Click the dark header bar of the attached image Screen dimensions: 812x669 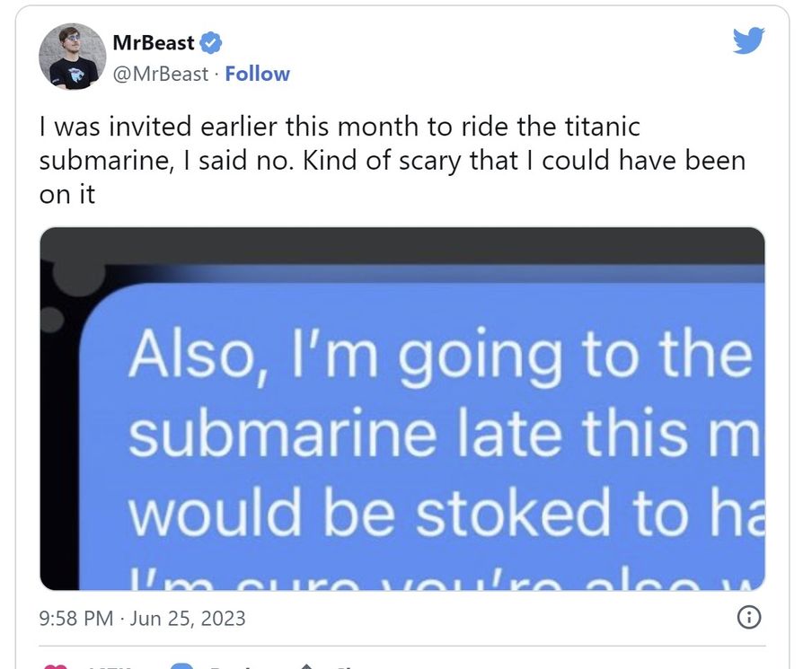coord(402,245)
